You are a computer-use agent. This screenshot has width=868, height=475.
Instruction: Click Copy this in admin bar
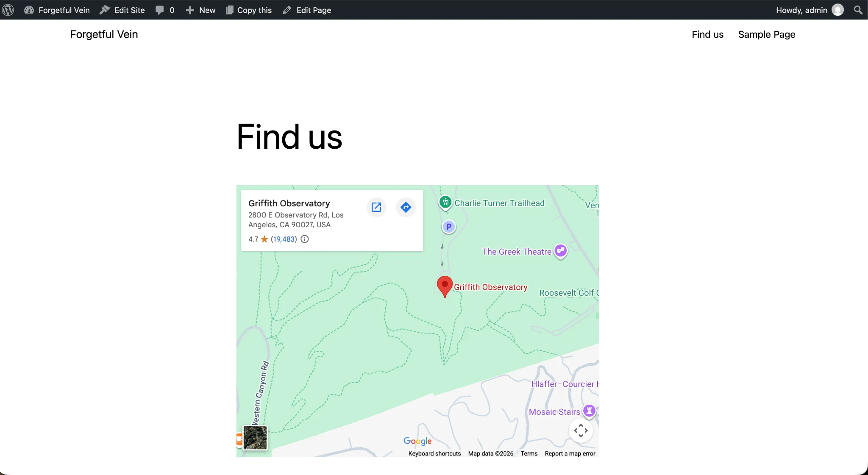click(x=249, y=10)
